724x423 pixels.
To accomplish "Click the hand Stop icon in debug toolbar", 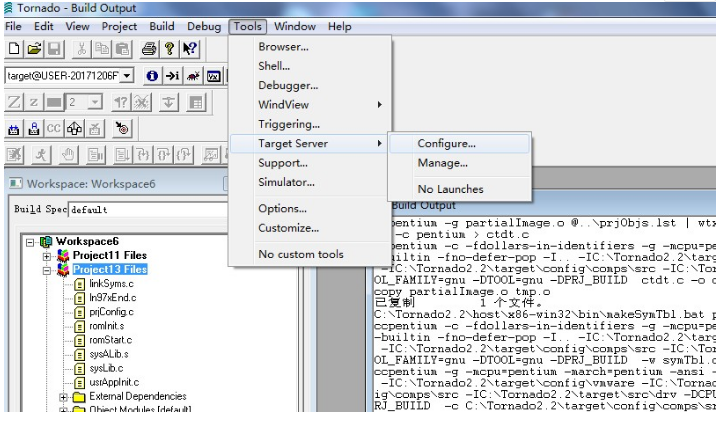I will [x=68, y=155].
